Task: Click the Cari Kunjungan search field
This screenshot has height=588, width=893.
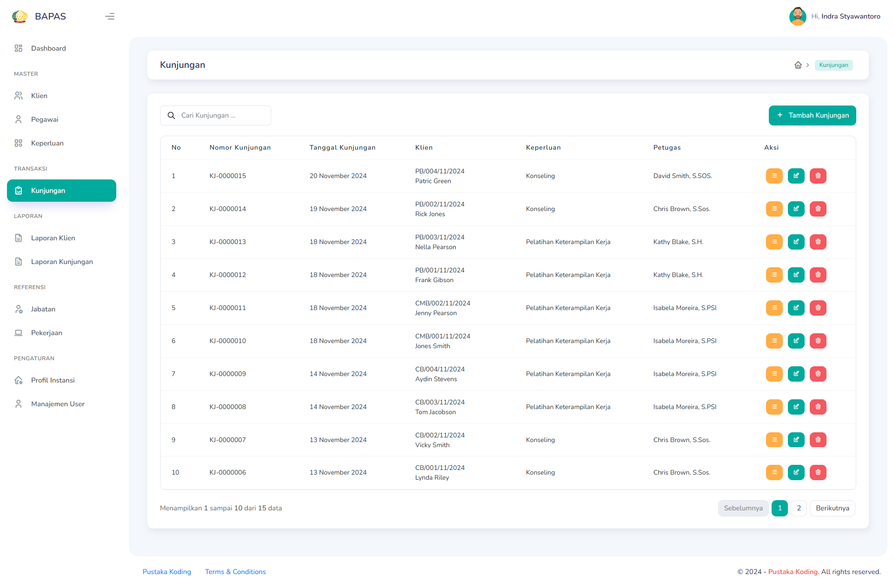Action: click(x=215, y=115)
